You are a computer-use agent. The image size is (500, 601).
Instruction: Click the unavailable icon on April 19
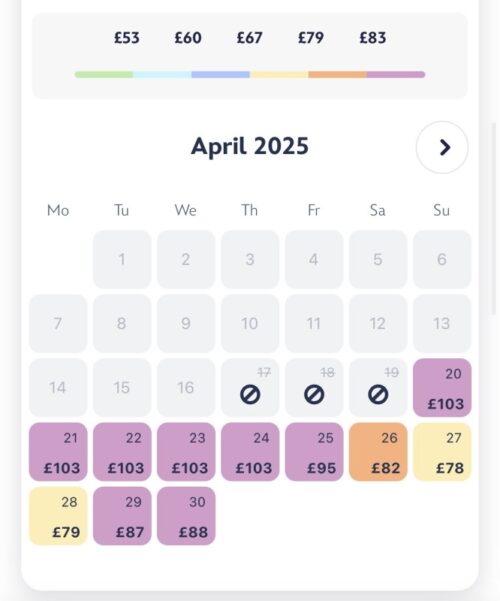[378, 395]
